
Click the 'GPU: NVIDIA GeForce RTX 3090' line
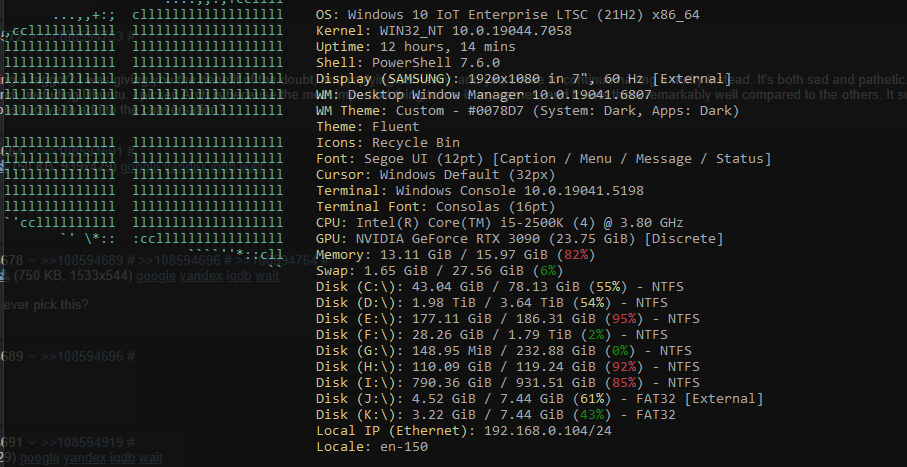pyautogui.click(x=519, y=238)
